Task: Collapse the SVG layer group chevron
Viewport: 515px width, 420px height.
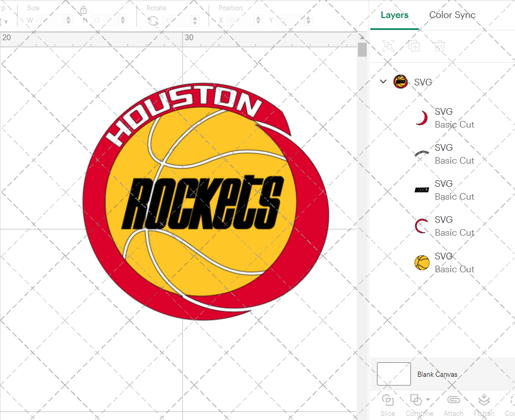Action: [x=383, y=81]
